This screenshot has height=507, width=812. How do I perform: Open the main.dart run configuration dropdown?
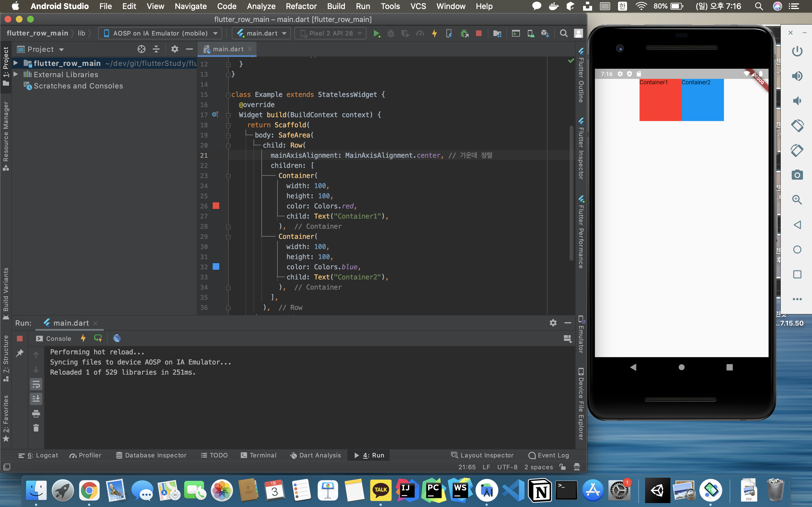pyautogui.click(x=261, y=33)
